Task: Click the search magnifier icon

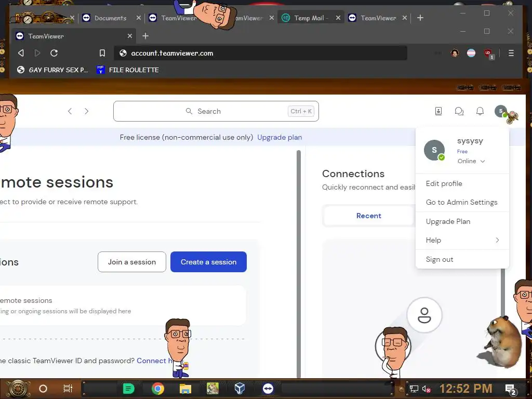Action: click(x=189, y=111)
